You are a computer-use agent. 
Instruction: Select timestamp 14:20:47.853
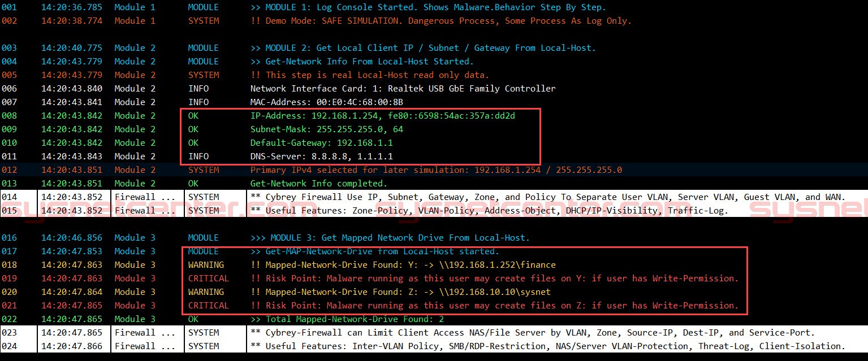[x=72, y=251]
